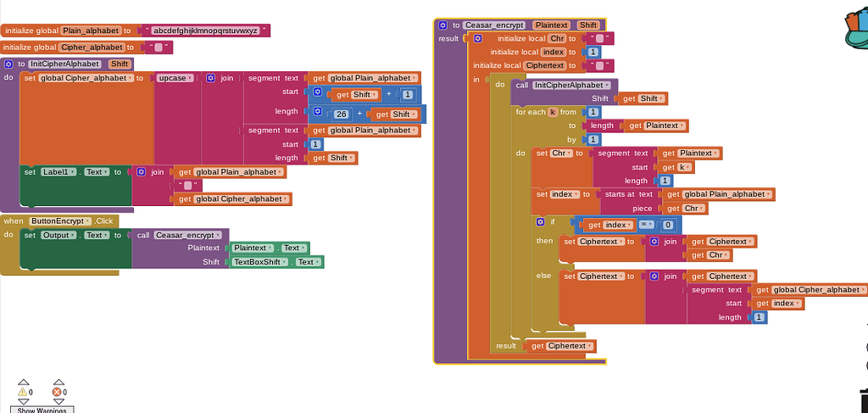Open the gear on the Label1 join block

(x=142, y=172)
